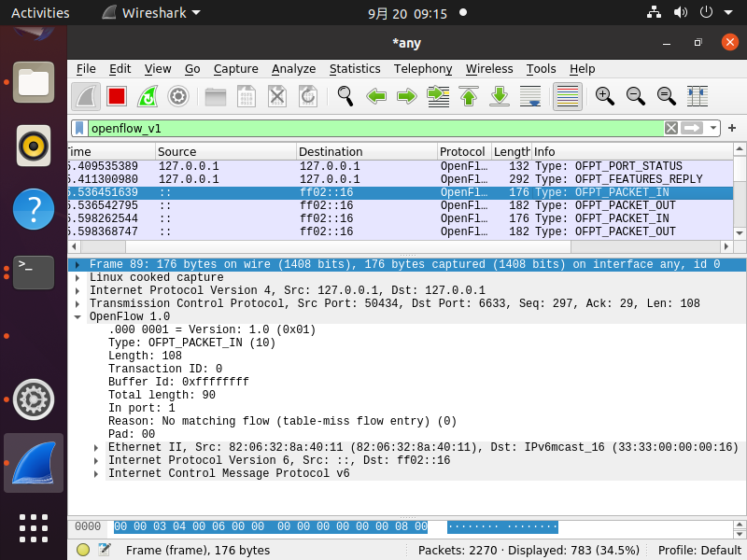Image resolution: width=747 pixels, height=560 pixels.
Task: Find a packet with magnifier
Action: click(x=345, y=97)
